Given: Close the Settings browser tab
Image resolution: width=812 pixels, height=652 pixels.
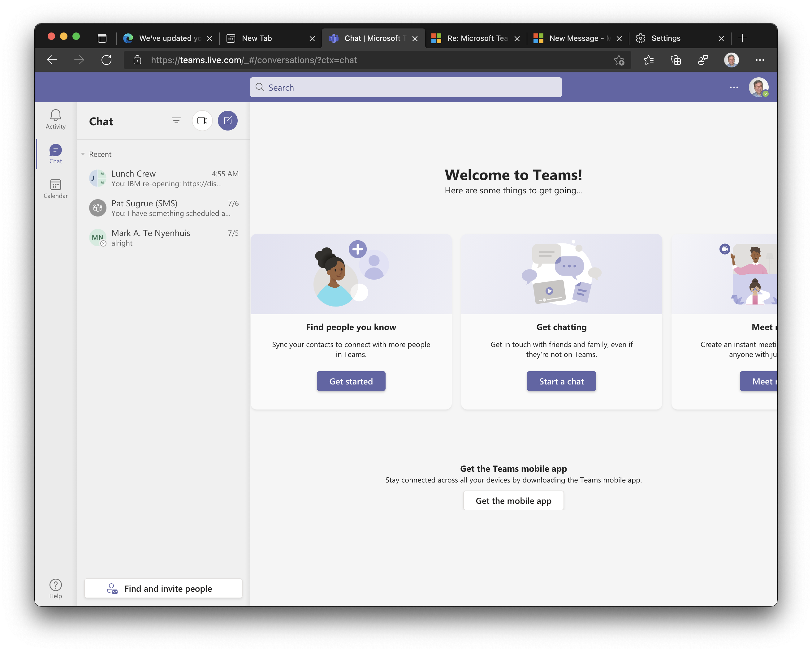Looking at the screenshot, I should (721, 38).
